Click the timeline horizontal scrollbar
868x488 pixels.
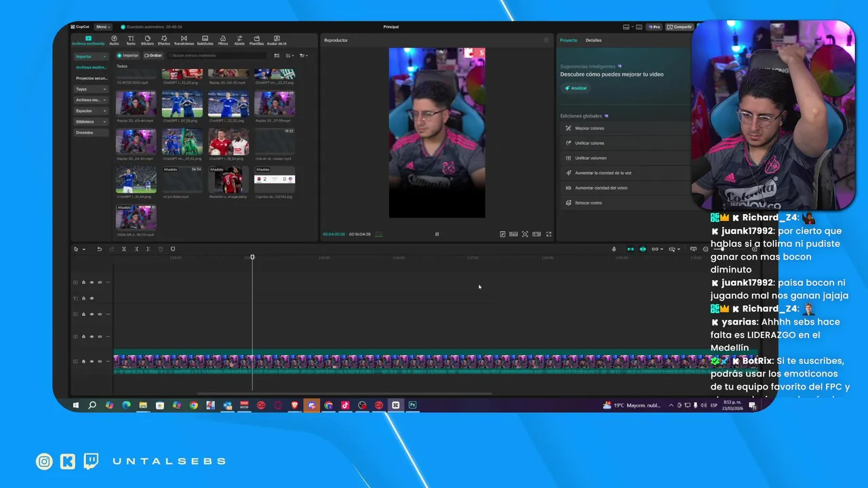(344, 393)
